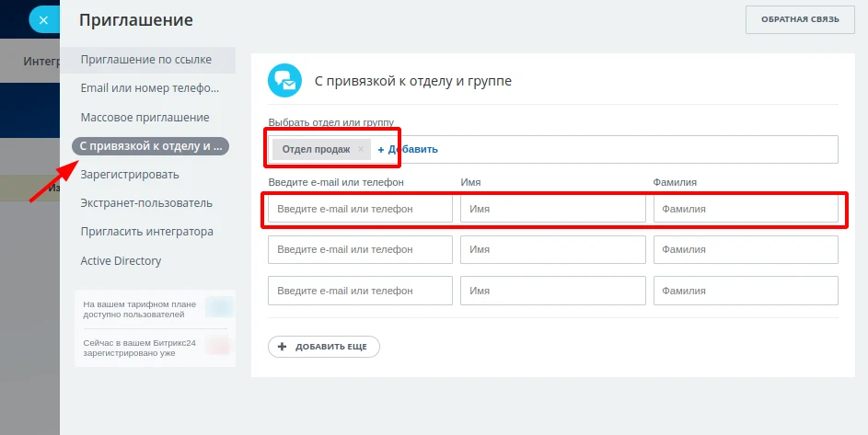The image size is (868, 435).
Task: Click the Приглашение panel title
Action: pyautogui.click(x=136, y=20)
